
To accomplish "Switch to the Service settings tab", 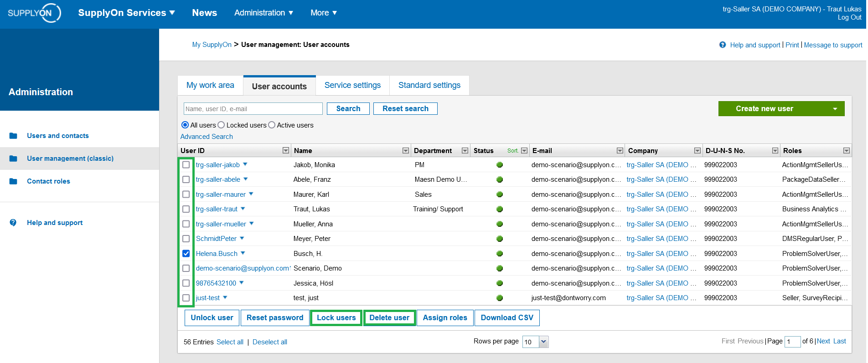I will pos(352,85).
